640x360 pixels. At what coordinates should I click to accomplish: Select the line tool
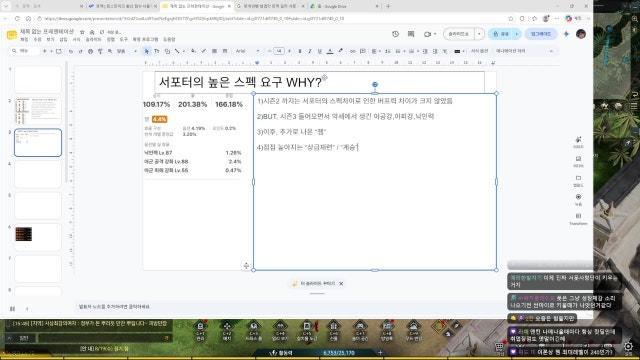coord(177,51)
